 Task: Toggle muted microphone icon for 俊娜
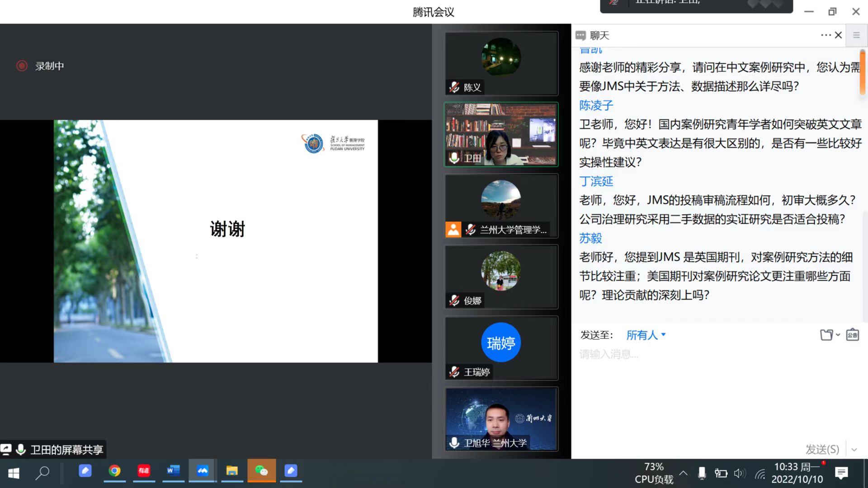454,300
